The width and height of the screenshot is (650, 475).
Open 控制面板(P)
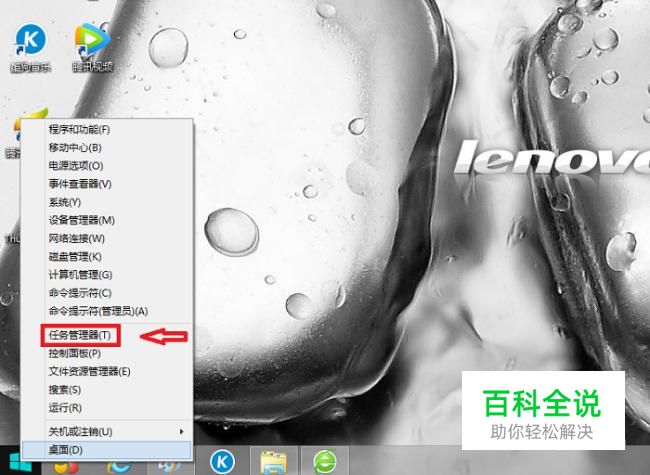107,353
